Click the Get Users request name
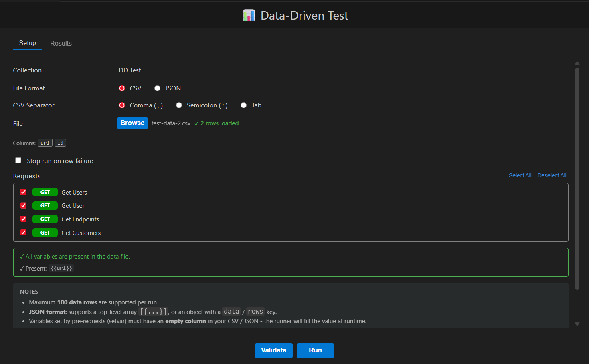 point(74,193)
